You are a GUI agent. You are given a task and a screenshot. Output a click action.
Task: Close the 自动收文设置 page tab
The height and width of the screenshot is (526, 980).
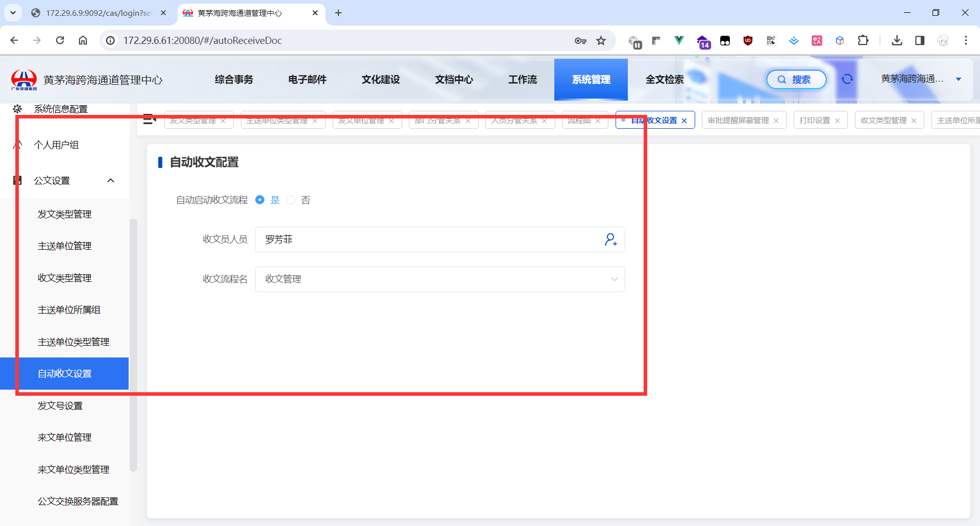coord(684,121)
